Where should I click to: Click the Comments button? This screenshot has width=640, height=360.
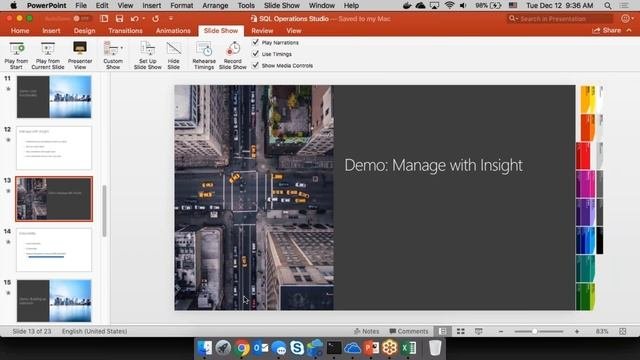tap(409, 331)
